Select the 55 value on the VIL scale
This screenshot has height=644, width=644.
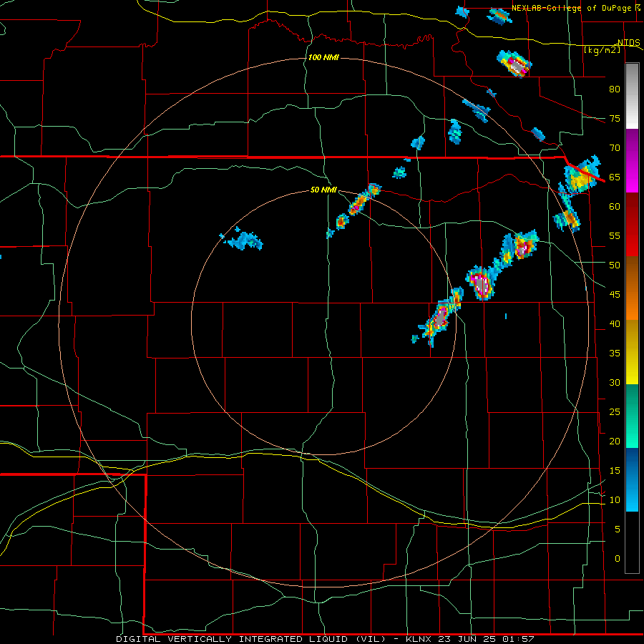[x=615, y=235]
